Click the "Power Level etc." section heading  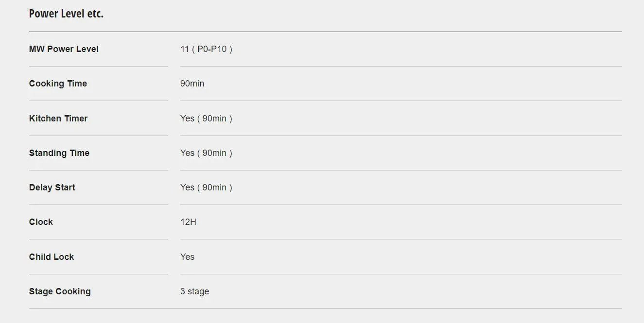point(66,14)
